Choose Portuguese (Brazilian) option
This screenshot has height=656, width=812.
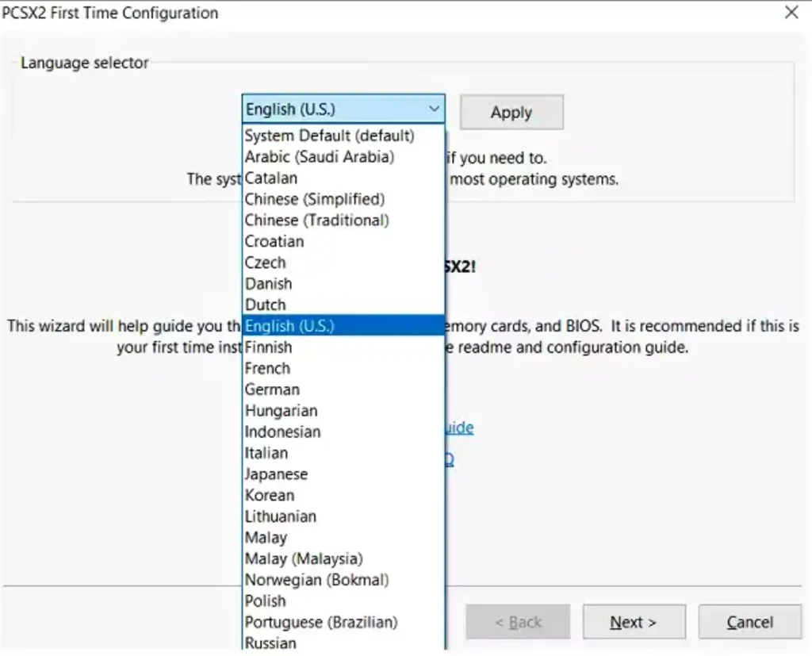point(321,622)
